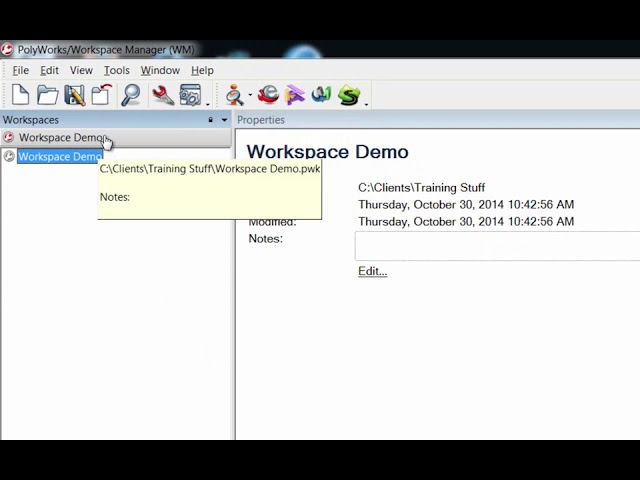Click the Edit... link under Notes
Image resolution: width=640 pixels, height=480 pixels.
click(372, 271)
